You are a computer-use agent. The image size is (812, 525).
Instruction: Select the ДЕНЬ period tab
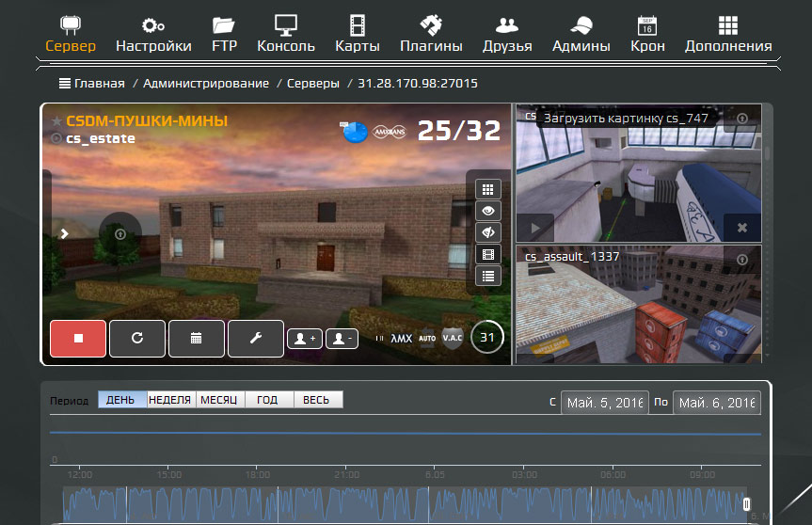(x=122, y=400)
